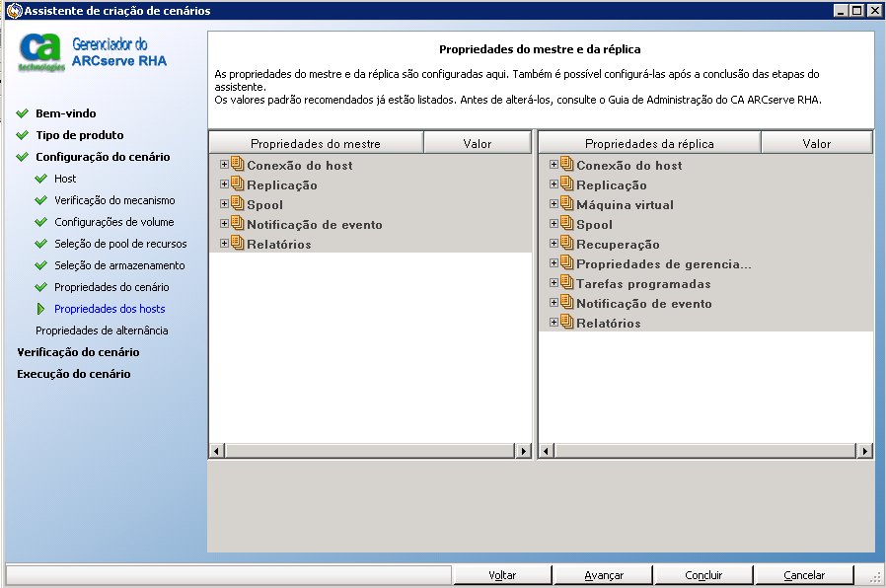The height and width of the screenshot is (588, 886).
Task: Select Configurações de volume step
Action: [x=114, y=222]
